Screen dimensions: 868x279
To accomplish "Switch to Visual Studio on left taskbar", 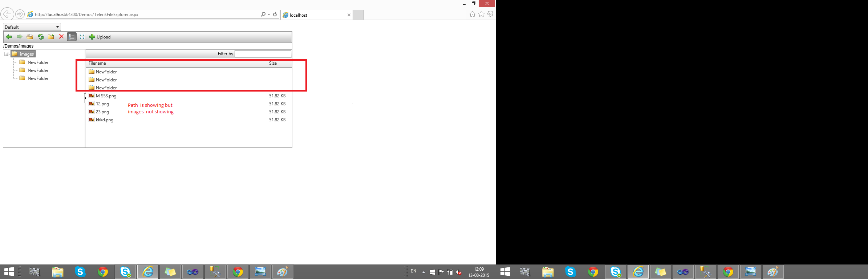I will (193, 271).
